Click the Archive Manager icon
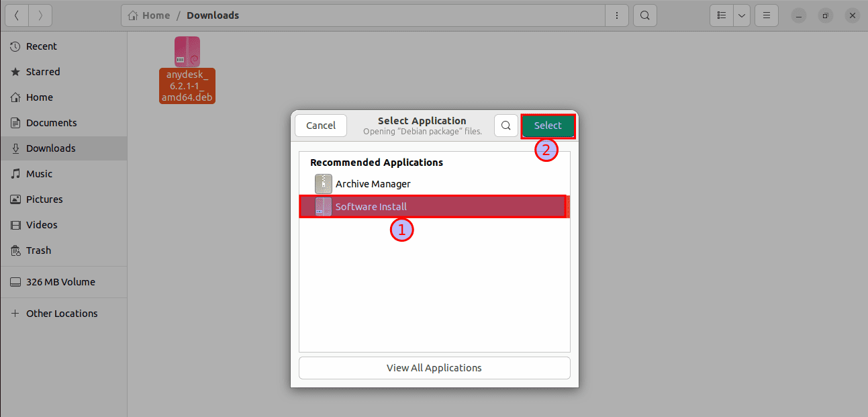Viewport: 868px width, 417px height. [x=324, y=184]
